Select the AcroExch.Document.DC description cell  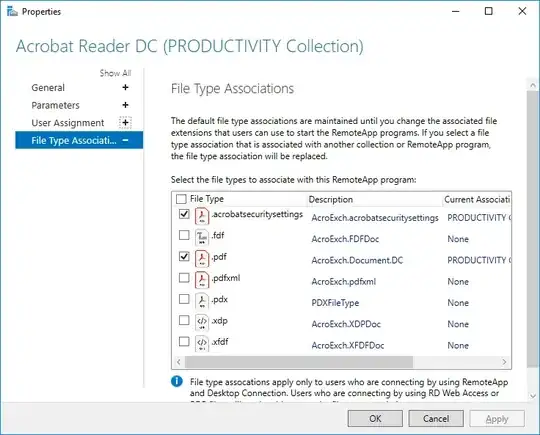click(x=357, y=260)
